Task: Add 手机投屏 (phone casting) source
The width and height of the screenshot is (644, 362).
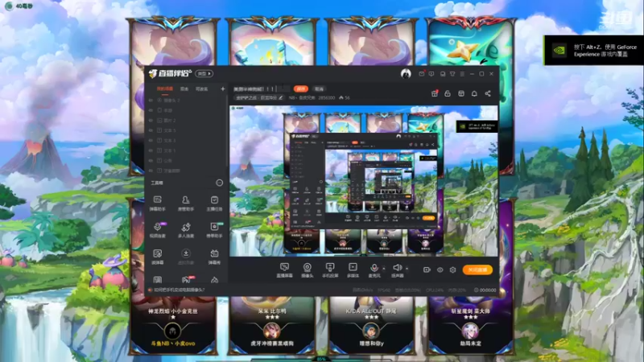Action: [330, 270]
